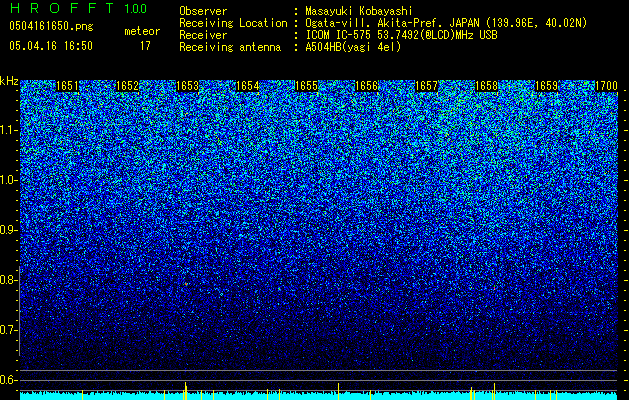Click the 0.7 frequency axis label
This screenshot has height=400, width=629.
[x=9, y=330]
